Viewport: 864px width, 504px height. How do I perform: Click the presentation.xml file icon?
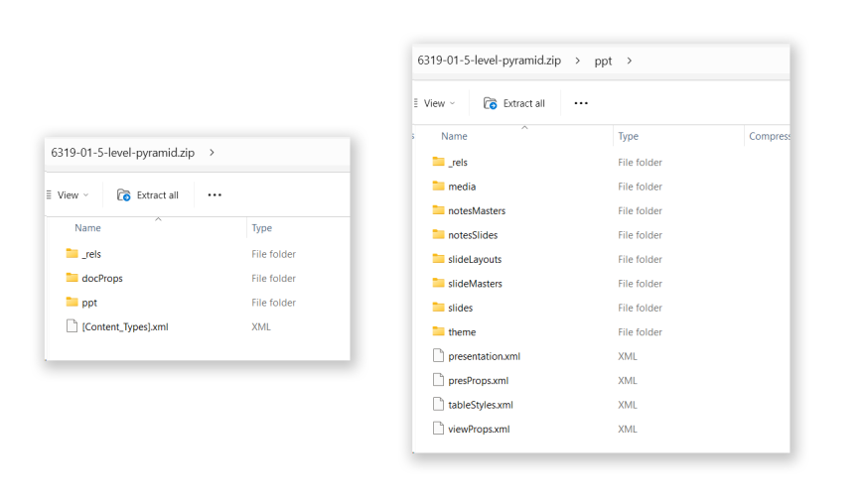tap(438, 355)
